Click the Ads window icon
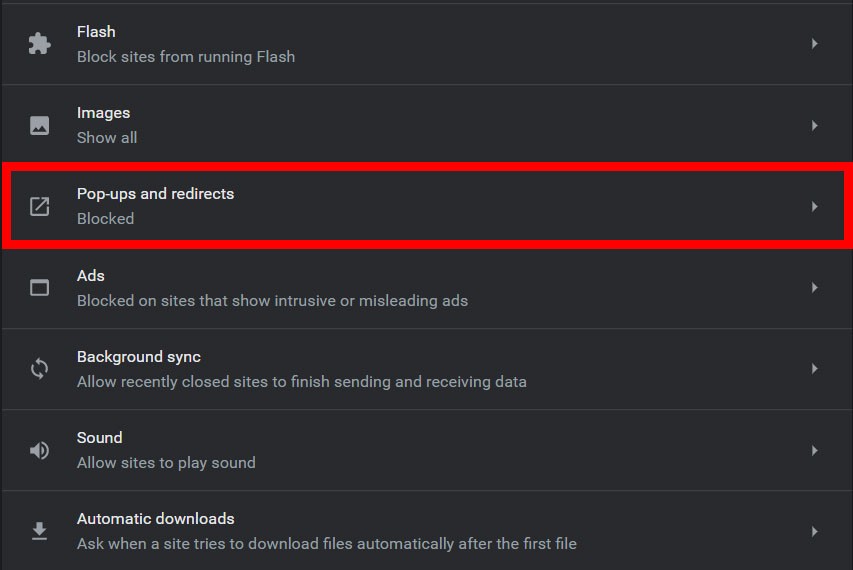 pos(39,288)
